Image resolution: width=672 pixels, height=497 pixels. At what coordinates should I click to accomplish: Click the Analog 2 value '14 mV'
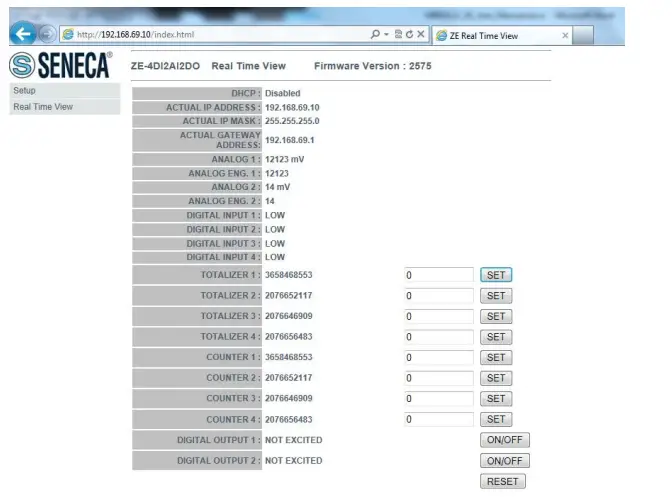[x=277, y=187]
